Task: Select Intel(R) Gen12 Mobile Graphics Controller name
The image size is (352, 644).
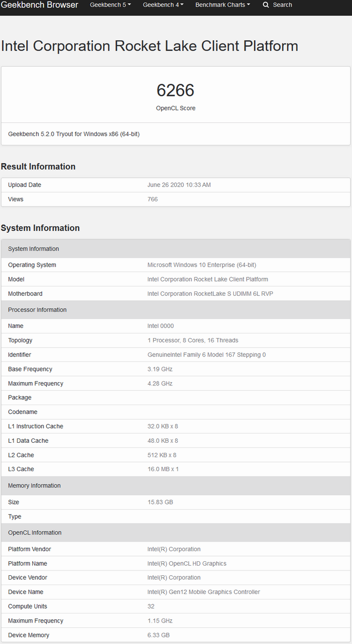Action: tap(204, 592)
